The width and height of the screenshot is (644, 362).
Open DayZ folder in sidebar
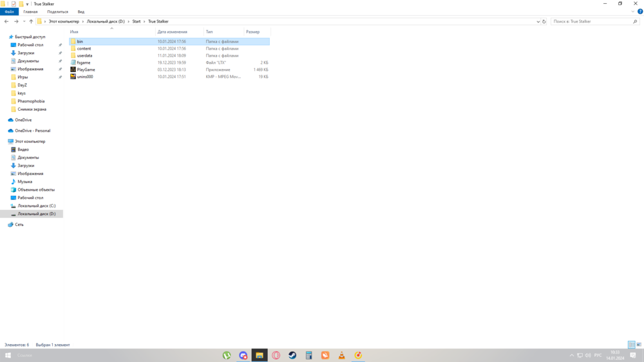coord(22,85)
